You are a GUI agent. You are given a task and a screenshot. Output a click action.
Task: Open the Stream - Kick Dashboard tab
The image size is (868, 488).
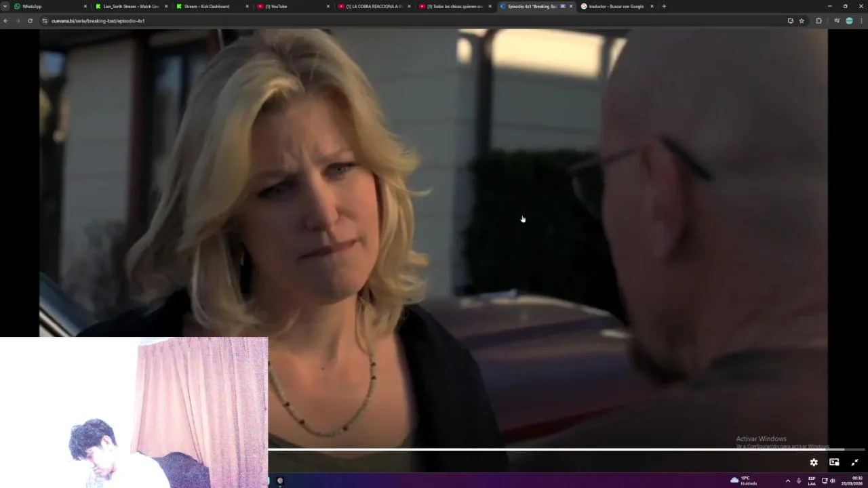[x=212, y=6]
